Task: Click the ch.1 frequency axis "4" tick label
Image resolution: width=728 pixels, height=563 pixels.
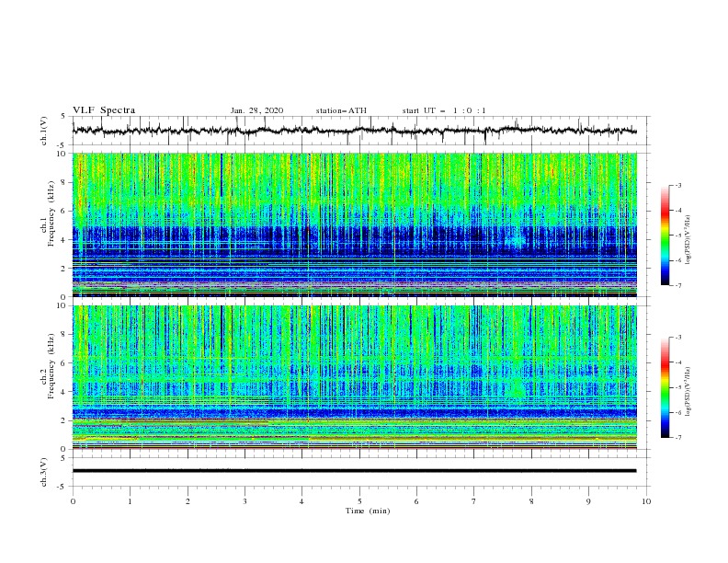Action: click(64, 240)
